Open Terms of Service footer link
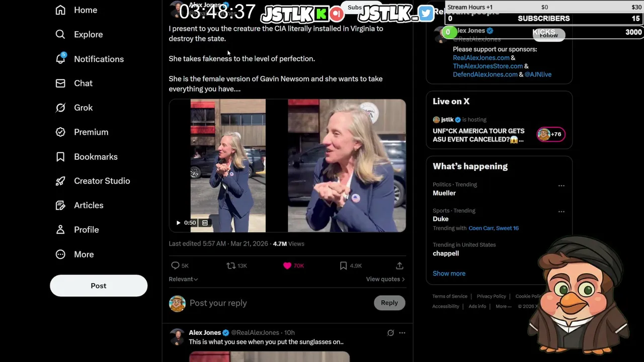This screenshot has height=362, width=644. click(x=450, y=296)
